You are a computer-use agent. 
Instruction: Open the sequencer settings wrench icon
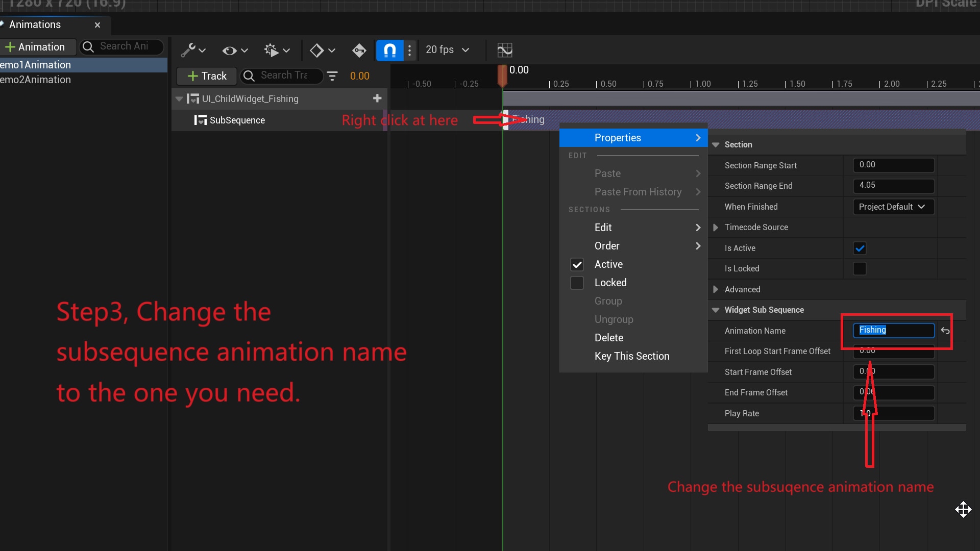click(190, 51)
